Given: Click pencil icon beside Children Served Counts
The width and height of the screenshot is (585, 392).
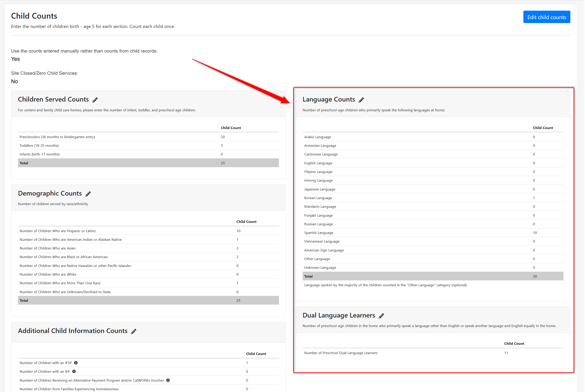Looking at the screenshot, I should [x=95, y=100].
